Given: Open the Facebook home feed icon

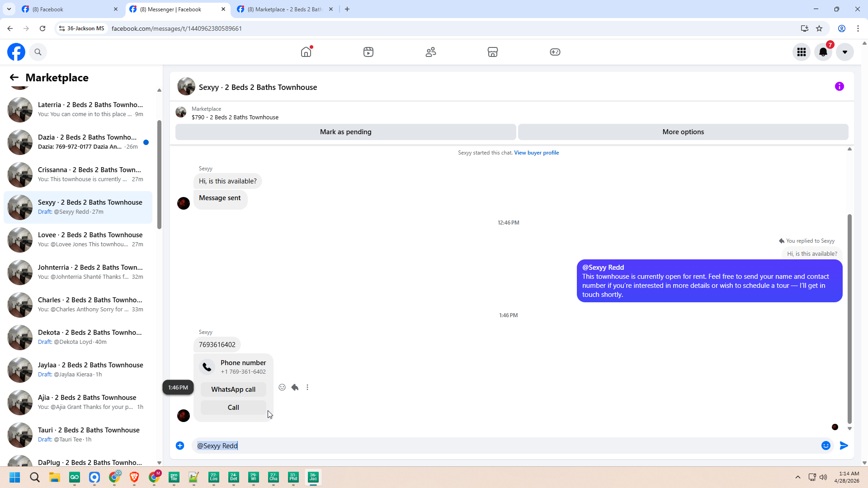Looking at the screenshot, I should pyautogui.click(x=306, y=52).
